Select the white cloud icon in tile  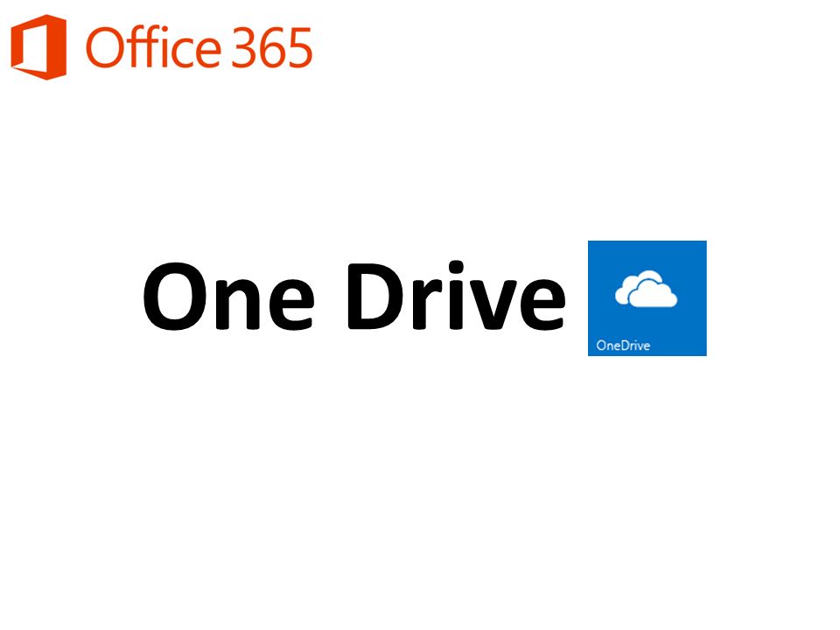click(x=646, y=289)
